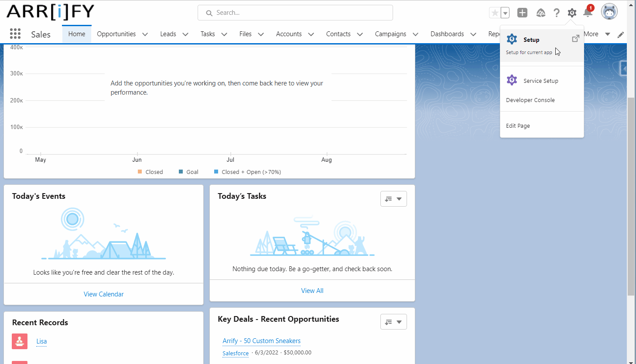Open the favorites list dropdown arrow

tap(505, 13)
